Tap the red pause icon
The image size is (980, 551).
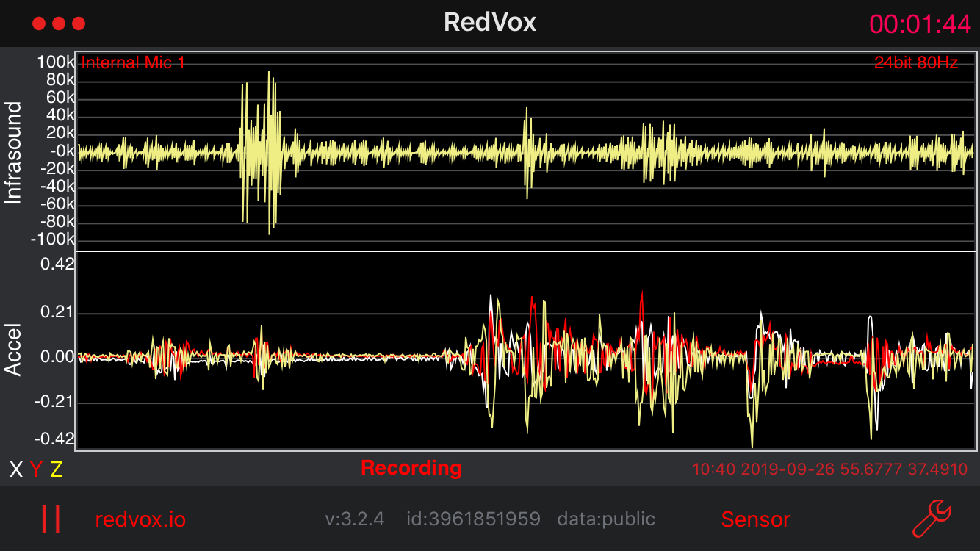click(51, 519)
